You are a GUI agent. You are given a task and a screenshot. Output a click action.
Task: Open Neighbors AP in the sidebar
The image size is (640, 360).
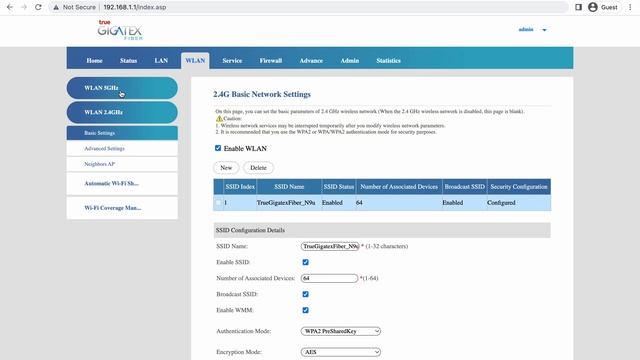(x=122, y=164)
